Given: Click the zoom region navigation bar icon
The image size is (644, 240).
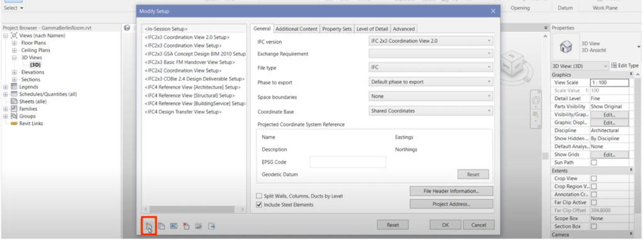Looking at the screenshot, I should click(x=536, y=114).
